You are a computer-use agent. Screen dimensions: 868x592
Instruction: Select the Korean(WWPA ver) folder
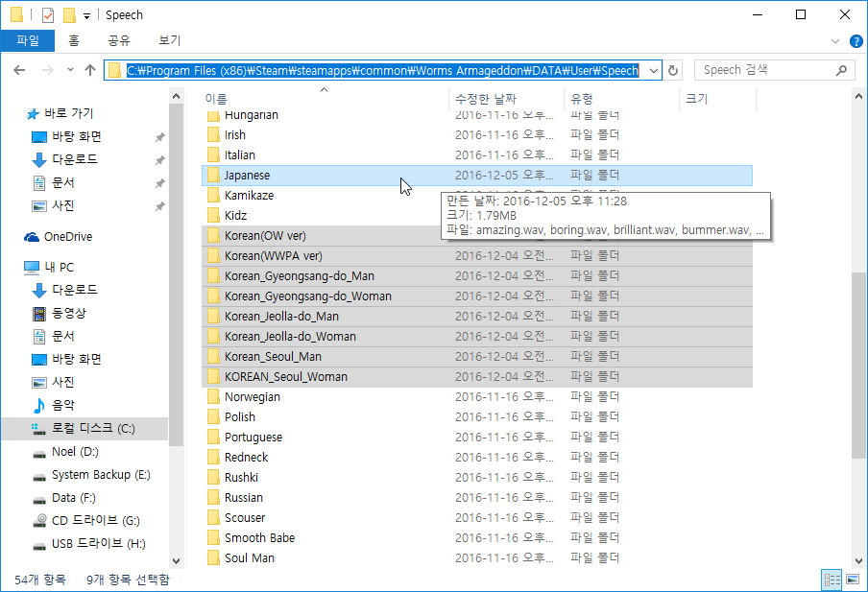point(476,255)
